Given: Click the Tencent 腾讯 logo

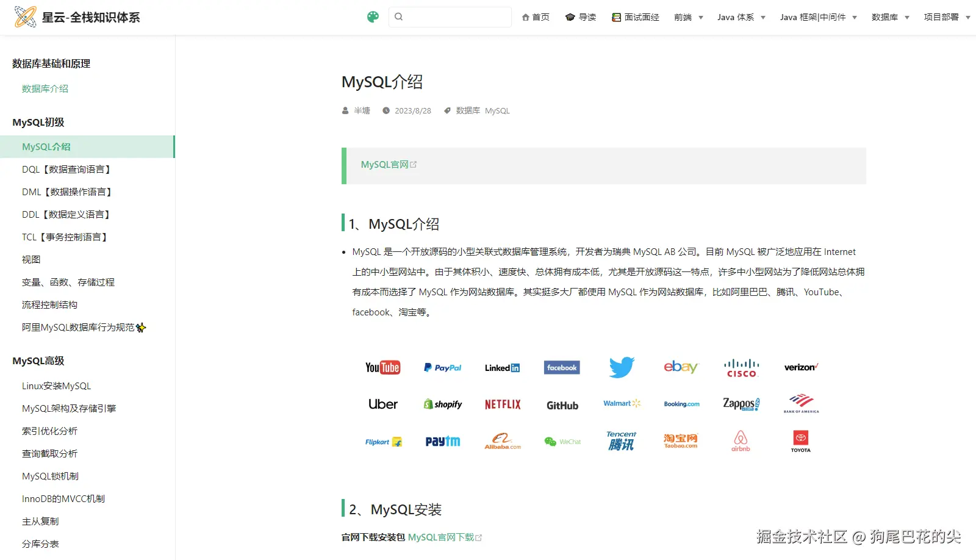Looking at the screenshot, I should point(622,441).
